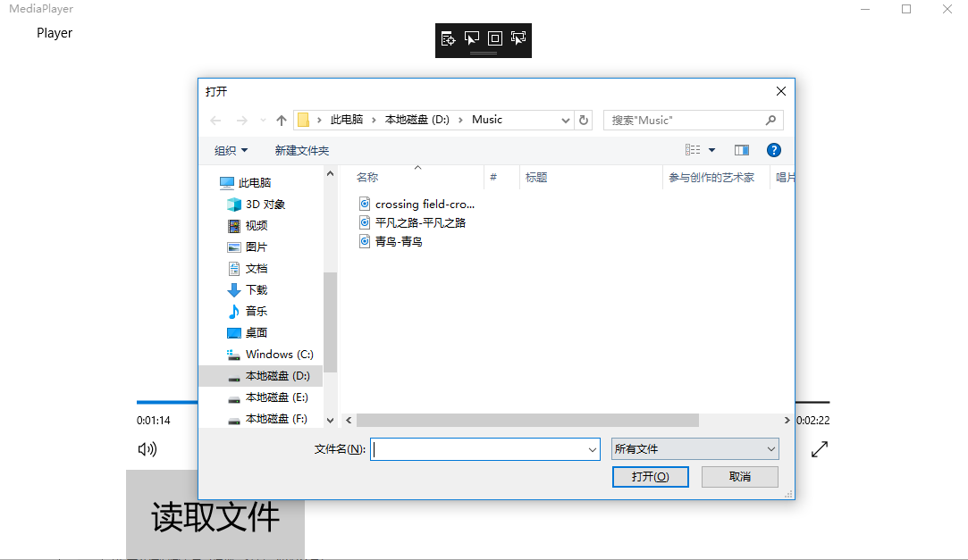968x560 pixels.
Task: Select the crossing field audio file
Action: (x=424, y=204)
